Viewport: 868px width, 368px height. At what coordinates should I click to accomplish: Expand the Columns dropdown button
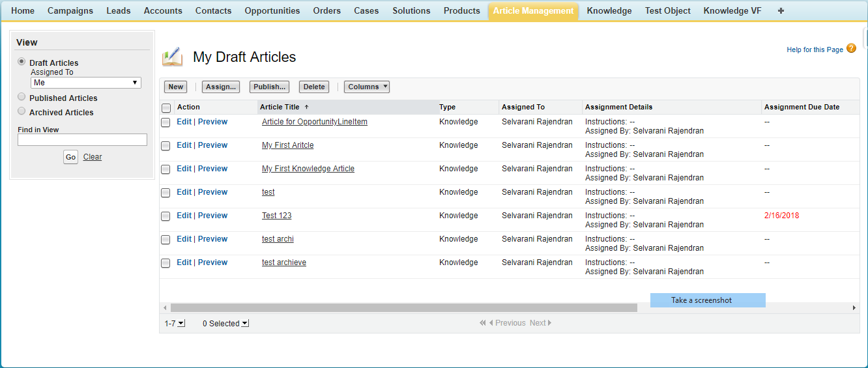(x=366, y=87)
